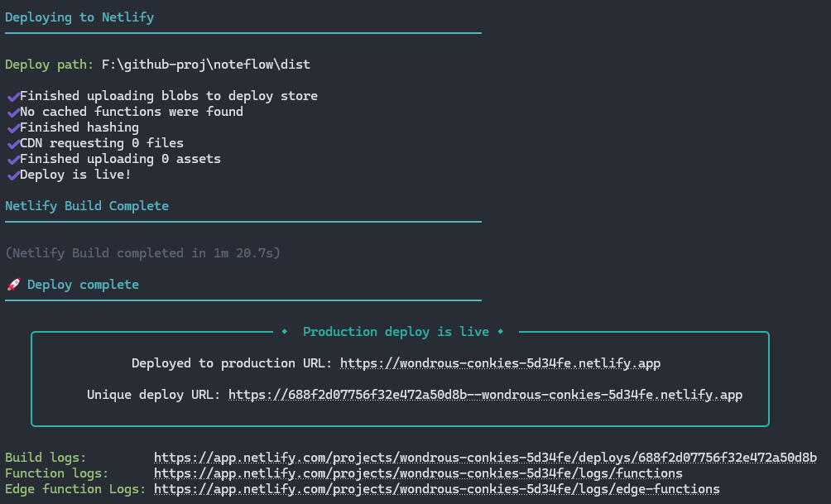The image size is (831, 504).
Task: Open the Edge function logs URL
Action: pos(437,489)
